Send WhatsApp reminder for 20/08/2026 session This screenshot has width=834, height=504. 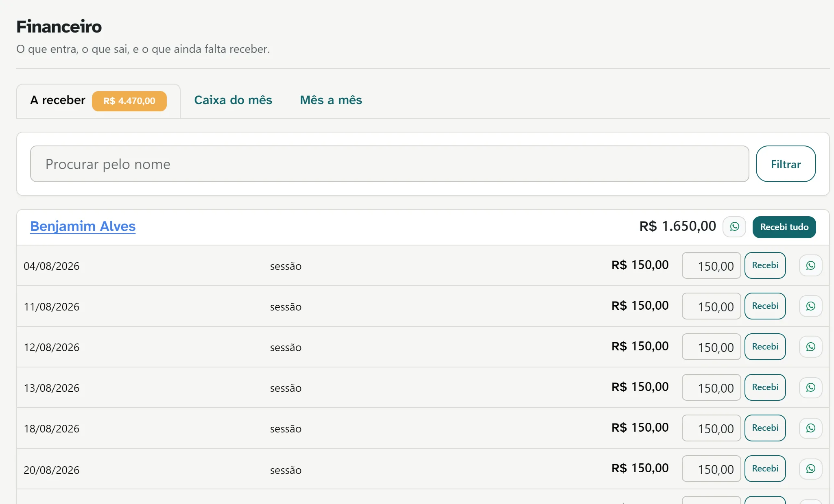coord(810,469)
